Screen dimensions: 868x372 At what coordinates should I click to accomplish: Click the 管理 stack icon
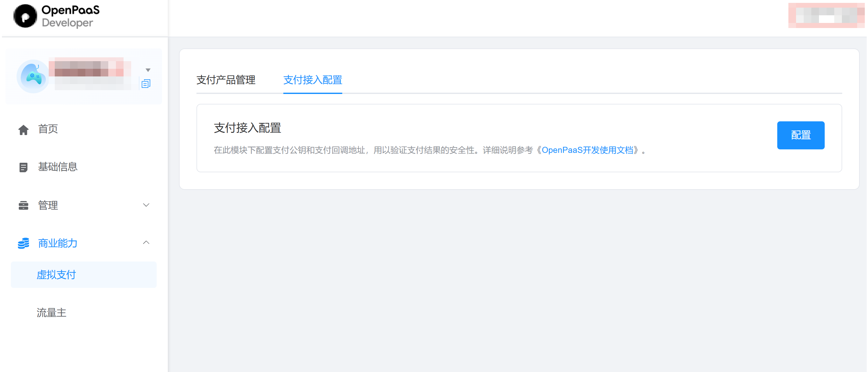(x=23, y=205)
